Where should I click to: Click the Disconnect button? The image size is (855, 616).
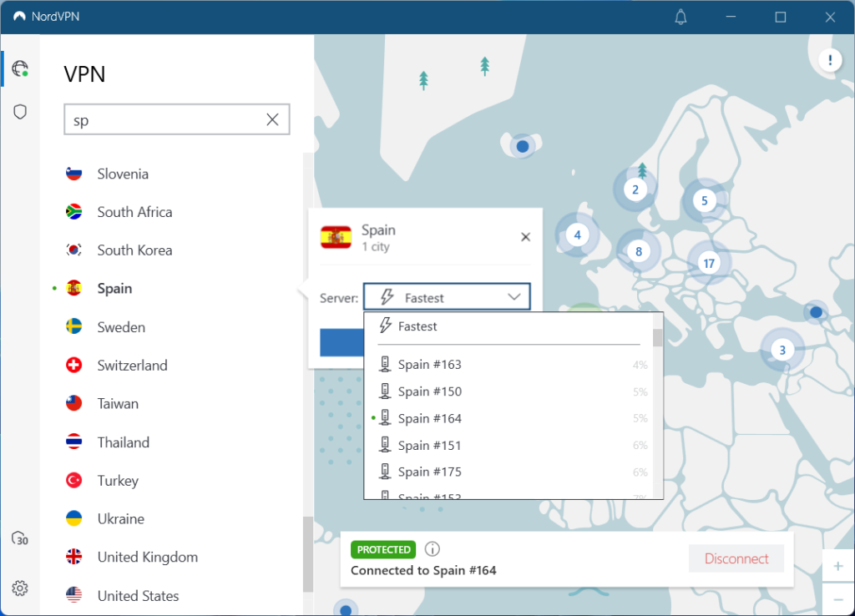point(736,558)
